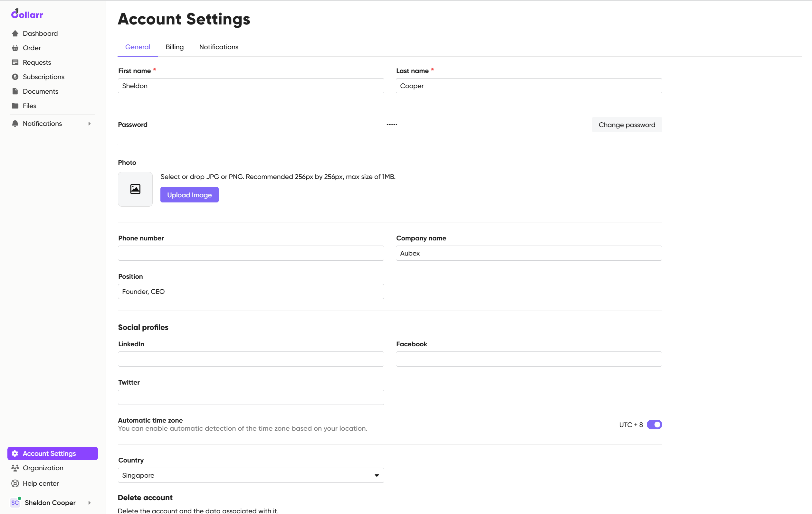This screenshot has width=812, height=514.
Task: Click into the Phone number field
Action: pyautogui.click(x=251, y=253)
